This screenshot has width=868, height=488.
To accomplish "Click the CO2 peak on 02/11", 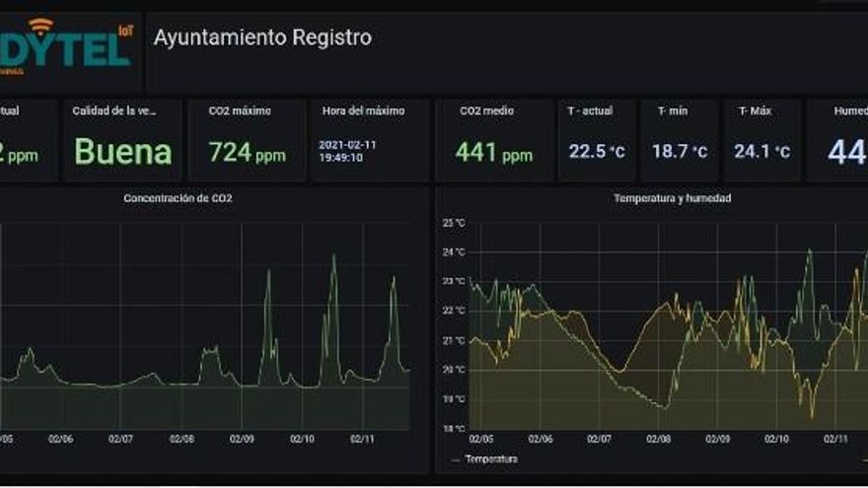I will (394, 278).
